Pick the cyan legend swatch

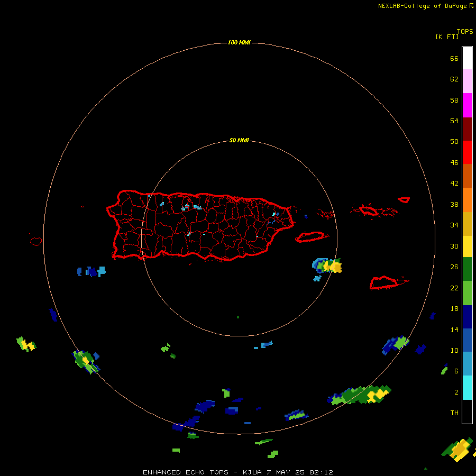coord(467,388)
